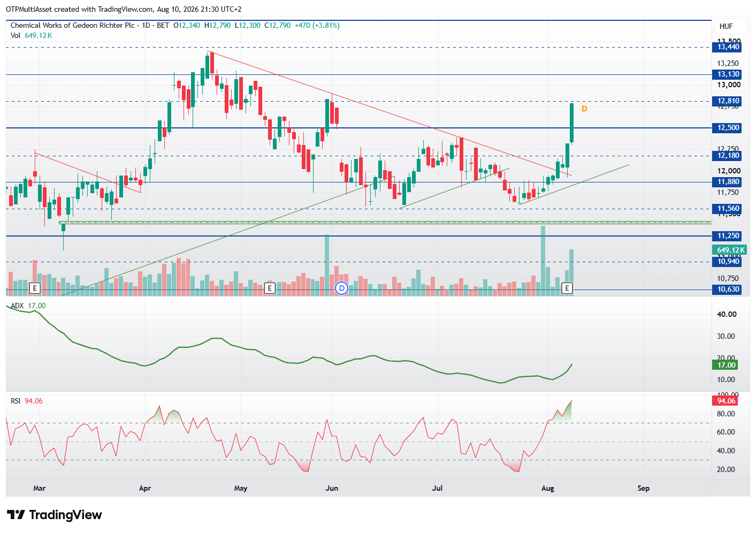Click the green 649.12K volume label on the price scale
Image resolution: width=756 pixels, height=533 pixels.
tap(729, 250)
